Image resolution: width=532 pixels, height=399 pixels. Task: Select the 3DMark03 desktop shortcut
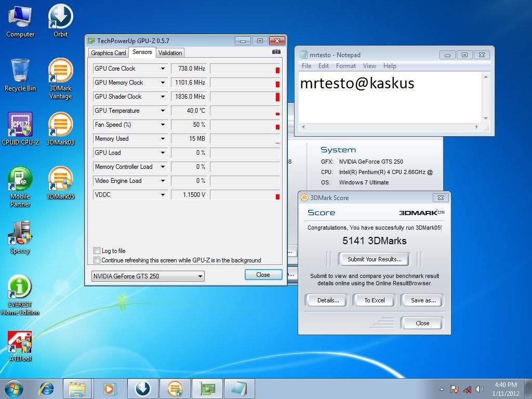(x=60, y=129)
